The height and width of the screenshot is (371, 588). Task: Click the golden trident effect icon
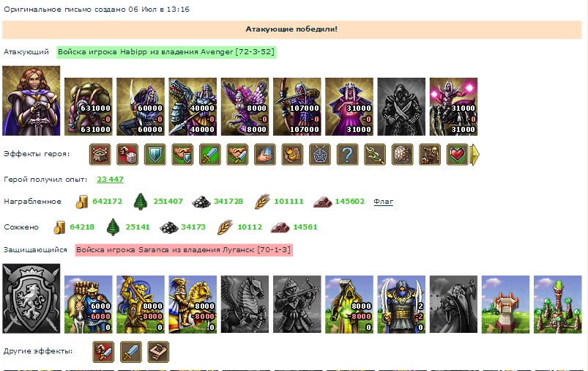(375, 155)
